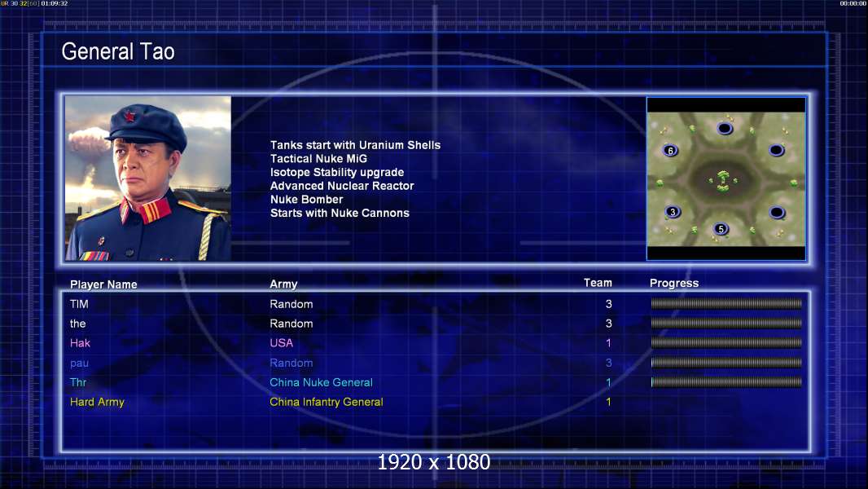Click Thr's loading progress bar

[x=726, y=382]
